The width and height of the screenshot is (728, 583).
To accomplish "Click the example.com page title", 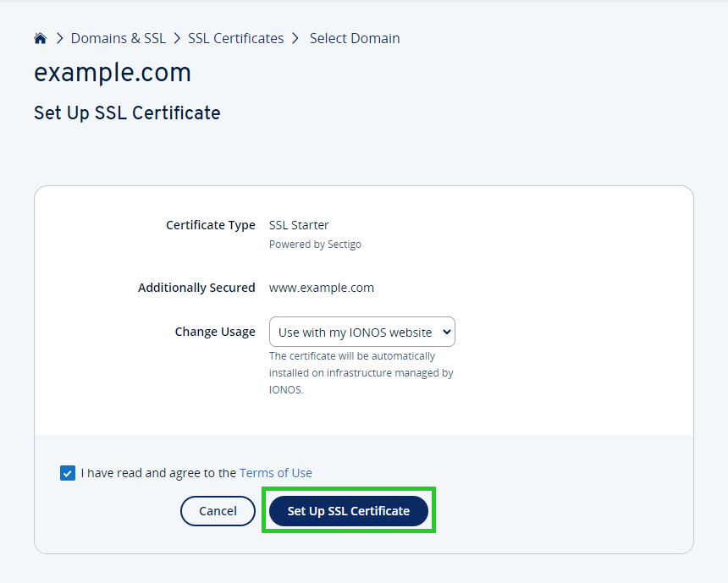I will [x=113, y=73].
